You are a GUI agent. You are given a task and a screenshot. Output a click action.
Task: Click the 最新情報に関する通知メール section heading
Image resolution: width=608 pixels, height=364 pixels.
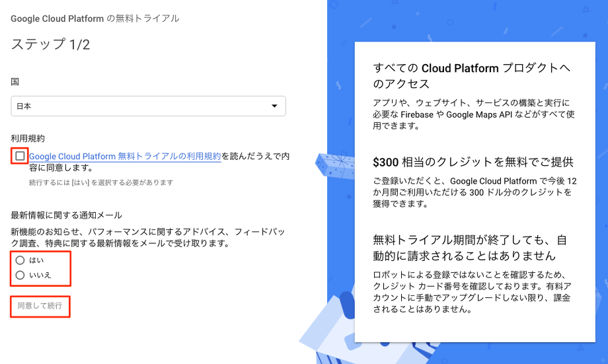(66, 215)
